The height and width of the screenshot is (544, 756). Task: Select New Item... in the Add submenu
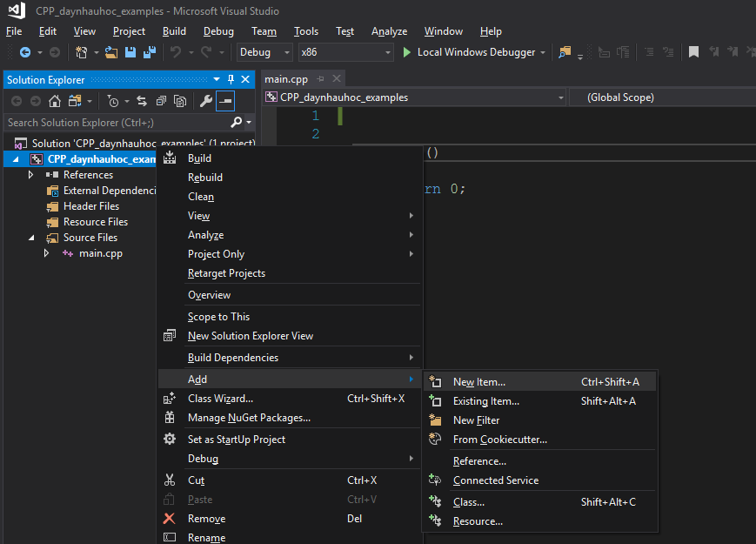point(478,382)
